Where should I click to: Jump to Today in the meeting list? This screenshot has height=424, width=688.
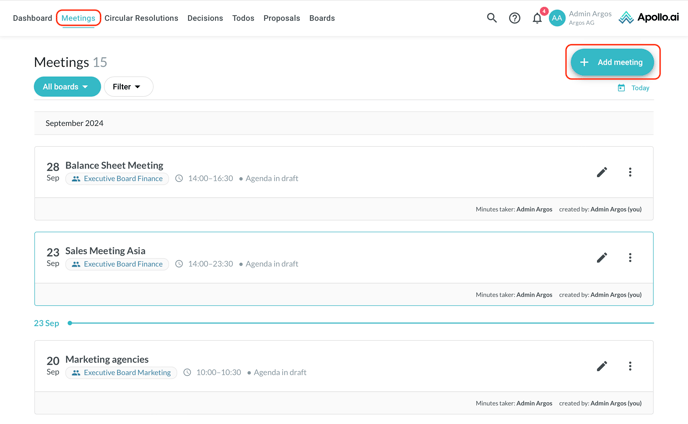(x=634, y=88)
